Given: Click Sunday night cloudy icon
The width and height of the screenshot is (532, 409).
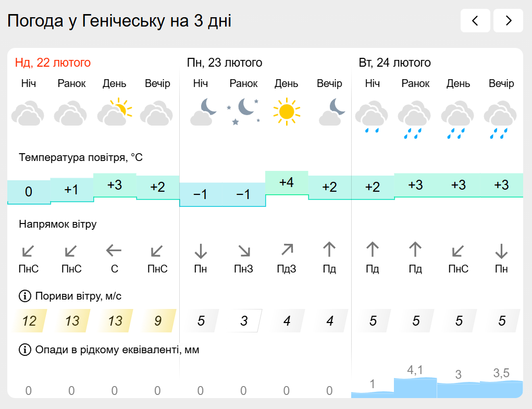Looking at the screenshot, I should [29, 114].
